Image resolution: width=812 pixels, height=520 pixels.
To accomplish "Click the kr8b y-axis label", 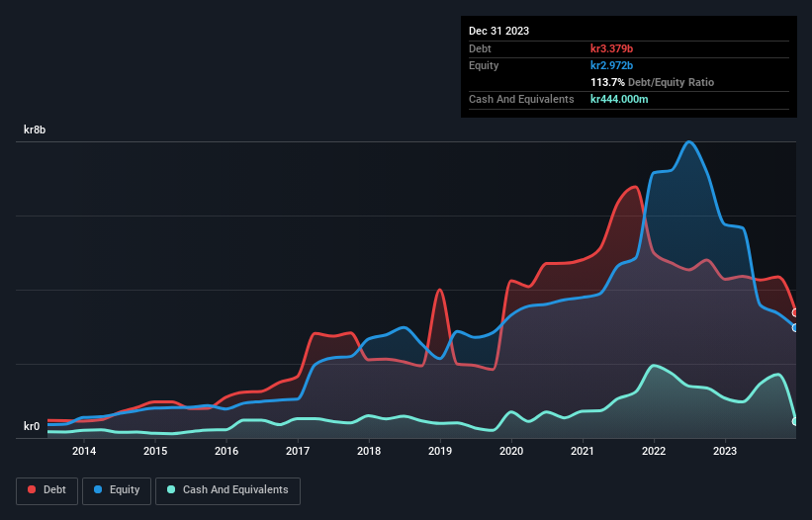I will click(35, 130).
